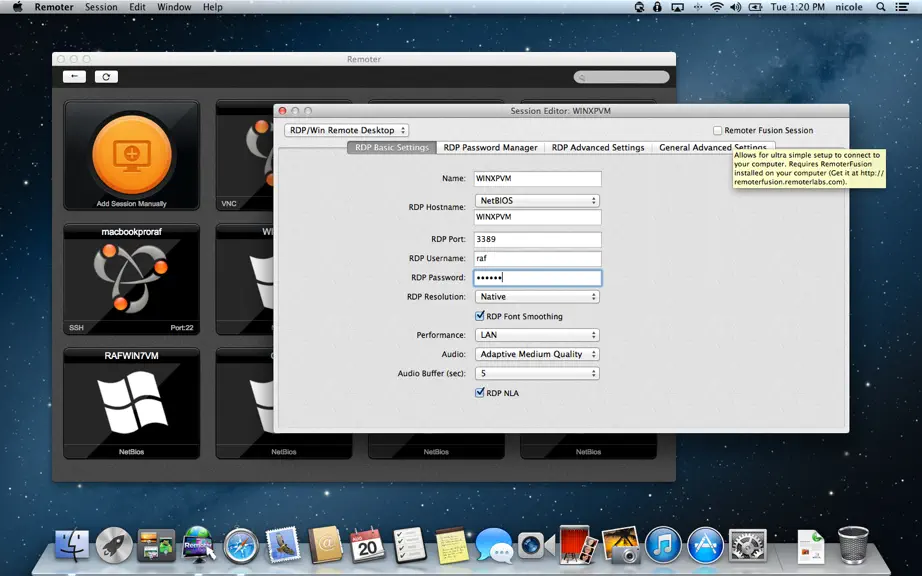Open Spotlight search in the menu bar

[880, 7]
